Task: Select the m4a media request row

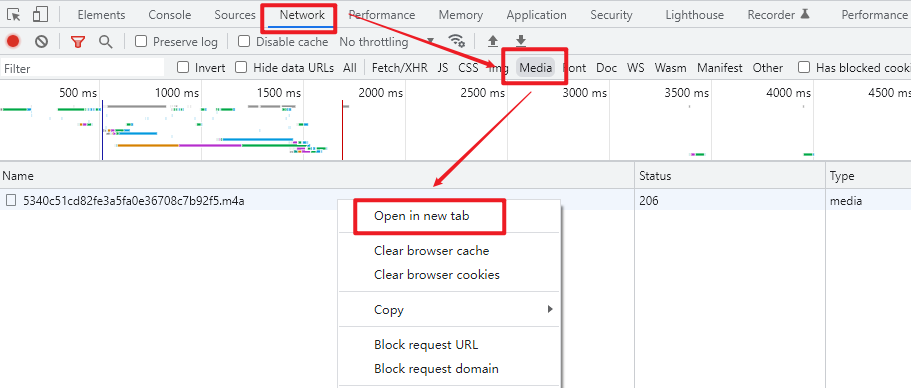Action: pos(317,201)
